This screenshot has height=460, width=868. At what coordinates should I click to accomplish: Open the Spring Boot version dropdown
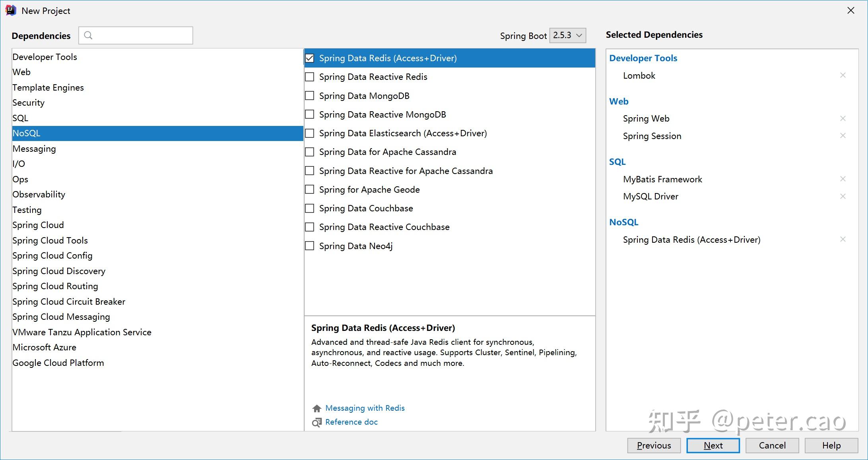567,35
